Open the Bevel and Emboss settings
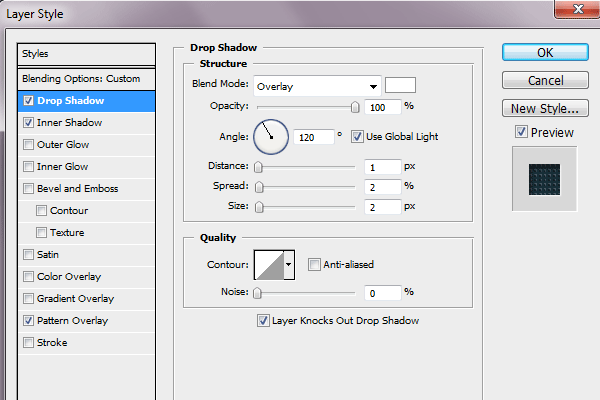 [77, 189]
